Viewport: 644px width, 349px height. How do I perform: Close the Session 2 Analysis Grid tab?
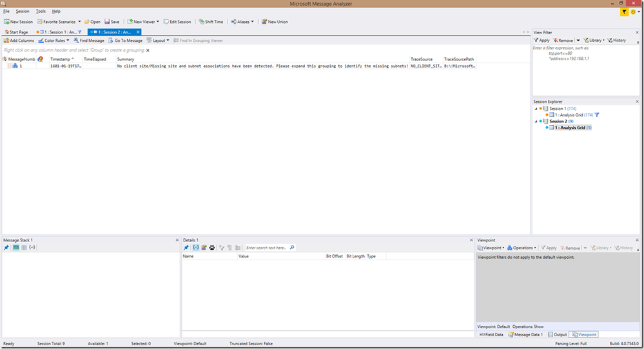[138, 32]
